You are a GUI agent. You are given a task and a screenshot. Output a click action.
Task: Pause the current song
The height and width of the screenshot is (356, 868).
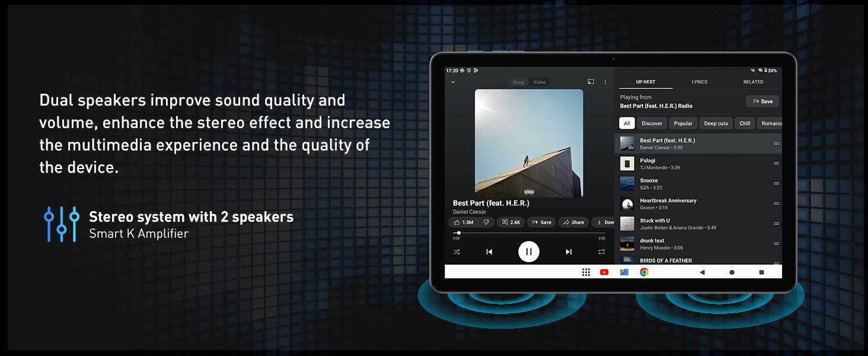pyautogui.click(x=528, y=252)
